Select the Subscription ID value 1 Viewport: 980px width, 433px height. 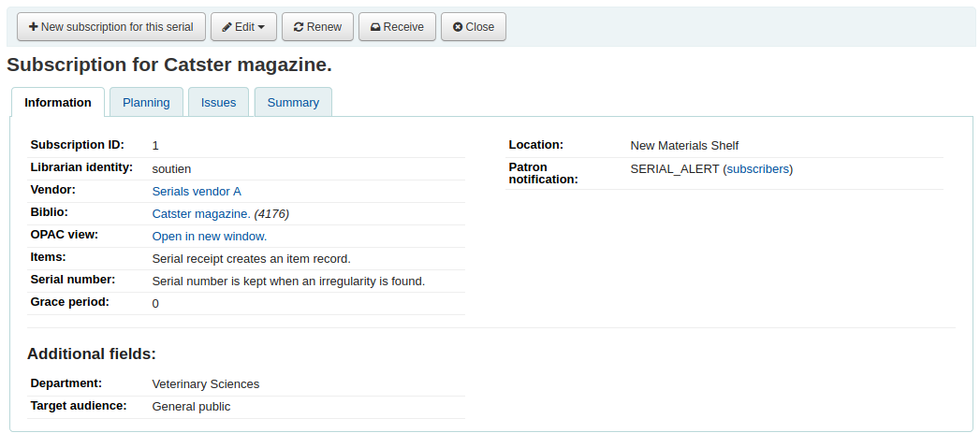pyautogui.click(x=155, y=146)
